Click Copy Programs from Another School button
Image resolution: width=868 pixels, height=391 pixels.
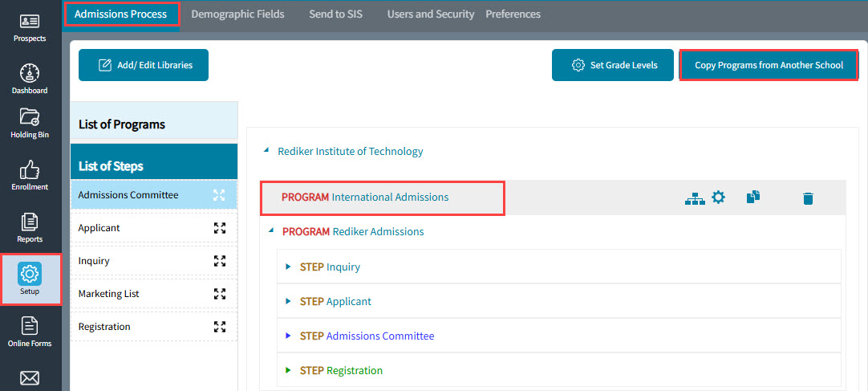pos(769,65)
